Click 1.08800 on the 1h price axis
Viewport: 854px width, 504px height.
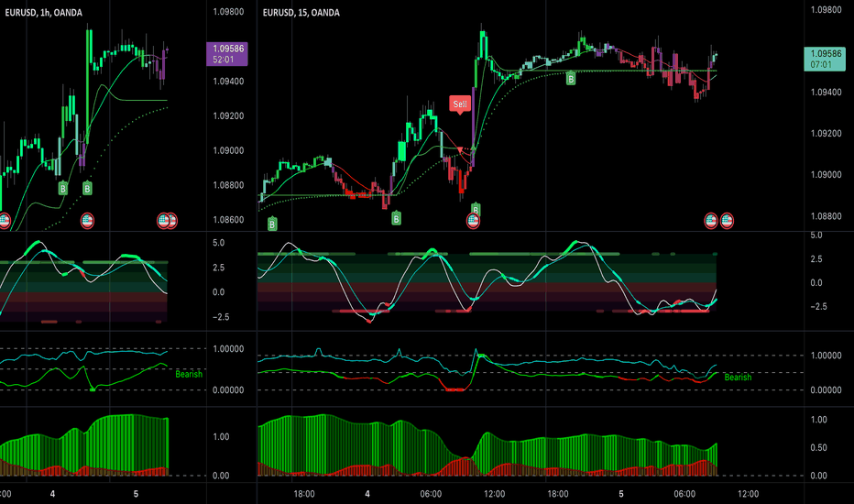coord(228,185)
